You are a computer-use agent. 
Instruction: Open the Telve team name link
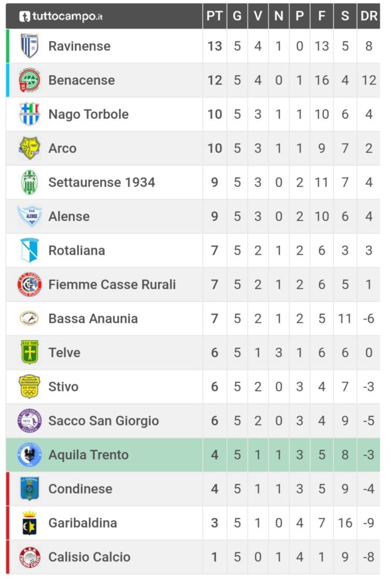click(64, 353)
